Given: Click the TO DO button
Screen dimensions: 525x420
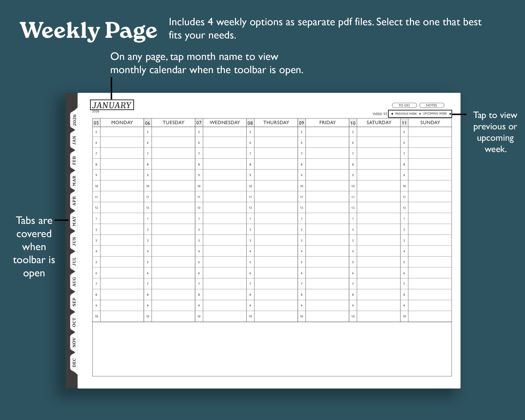Looking at the screenshot, I should pos(404,105).
